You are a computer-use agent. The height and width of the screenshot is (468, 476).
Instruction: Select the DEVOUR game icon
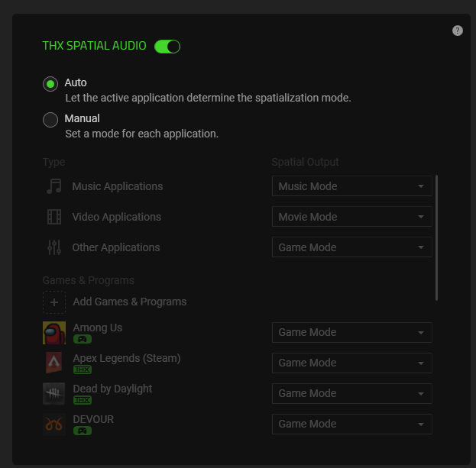click(x=53, y=424)
